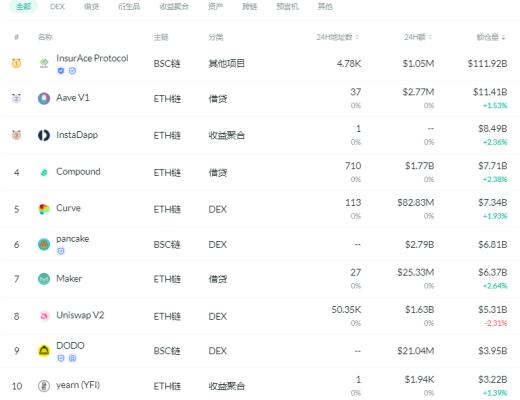Click the DODO logo icon
520x400 pixels.
pos(44,350)
